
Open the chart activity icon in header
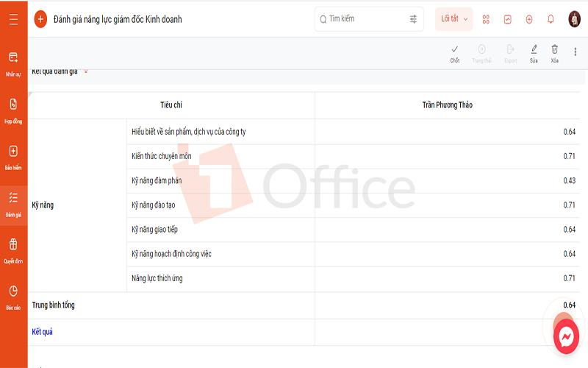[507, 19]
